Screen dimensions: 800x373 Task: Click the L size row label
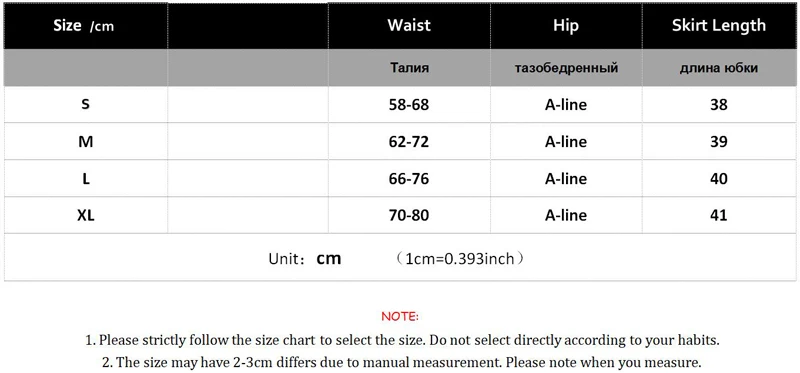[x=86, y=179]
